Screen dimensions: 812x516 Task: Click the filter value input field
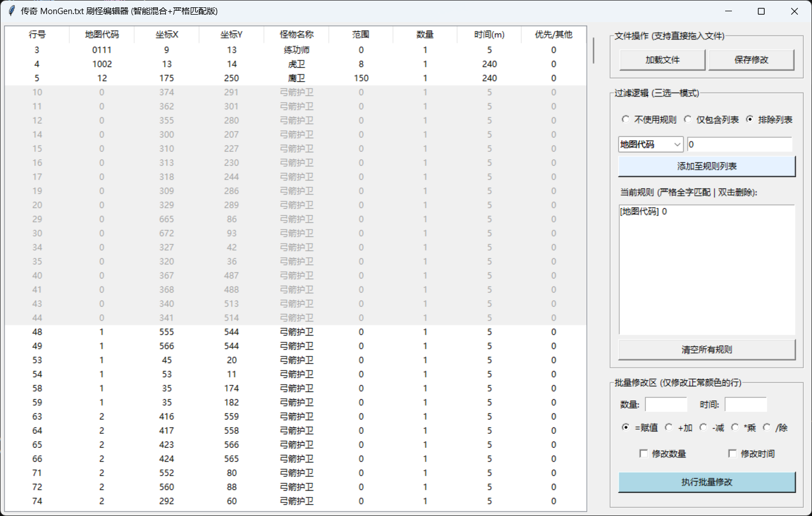[x=740, y=144]
